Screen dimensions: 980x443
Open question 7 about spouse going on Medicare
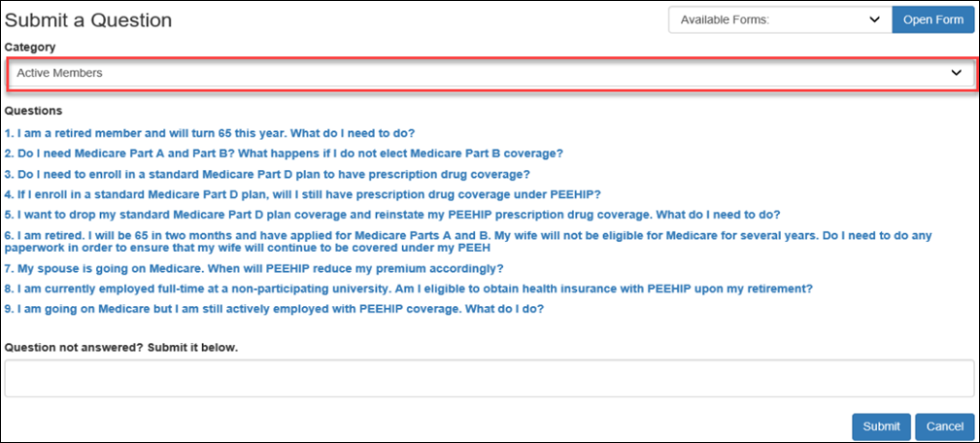point(253,269)
